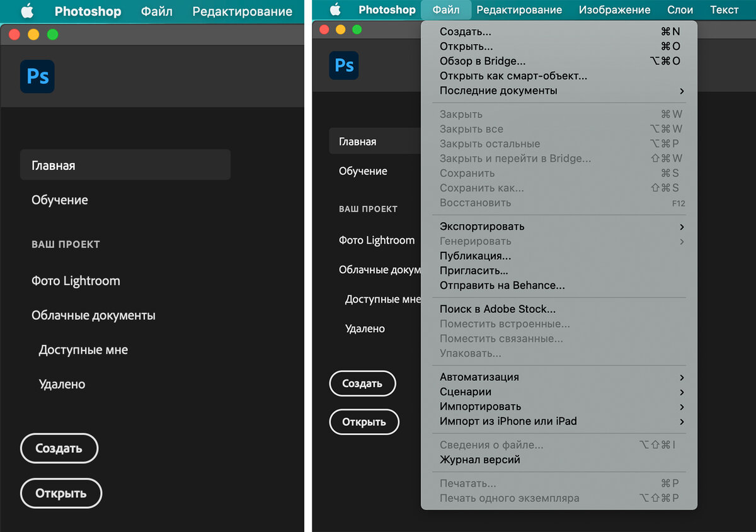Viewport: 756px width, 532px height.
Task: Open Доступные мне beside the Файл dropdown
Action: coord(382,299)
